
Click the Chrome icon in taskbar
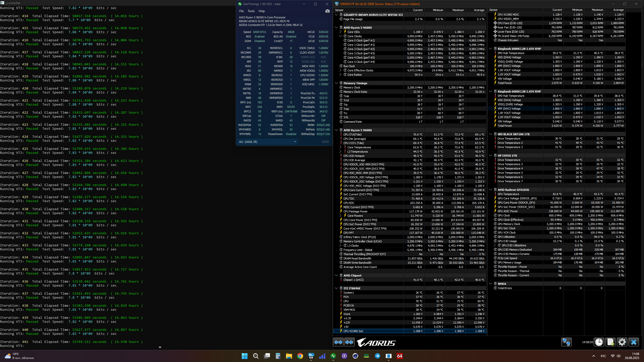pyautogui.click(x=300, y=356)
